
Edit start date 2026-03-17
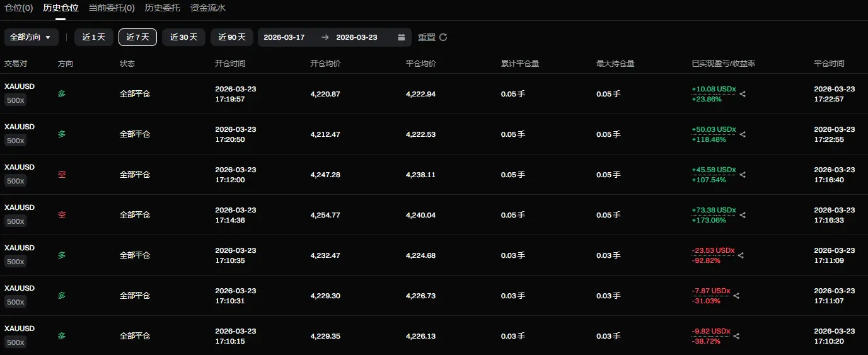(284, 37)
